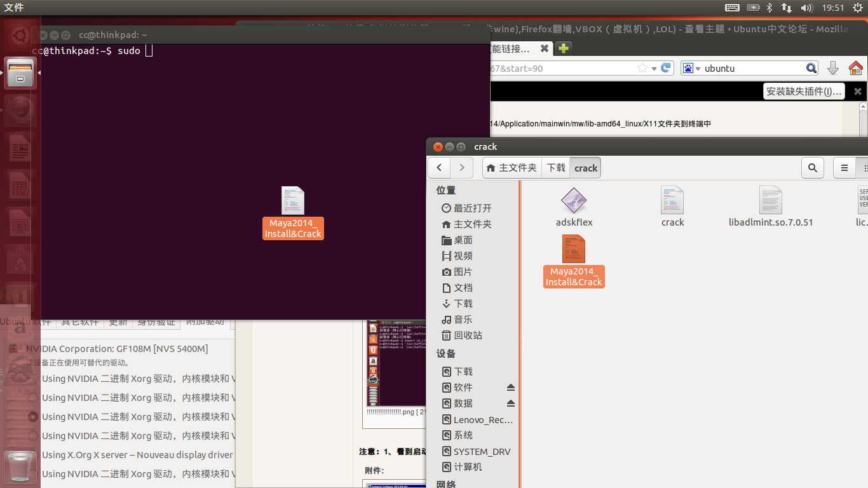Click the keyboard input indicator in top panel
The height and width of the screenshot is (488, 868).
point(732,8)
